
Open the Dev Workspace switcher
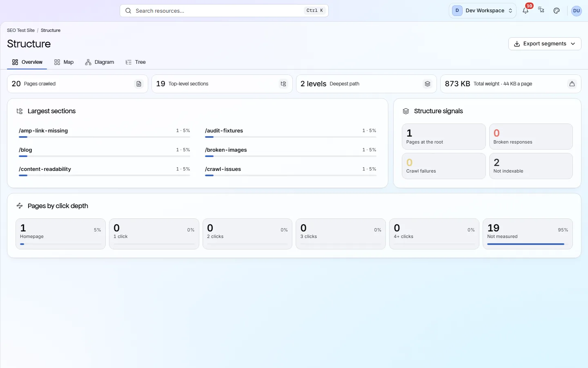tap(483, 11)
